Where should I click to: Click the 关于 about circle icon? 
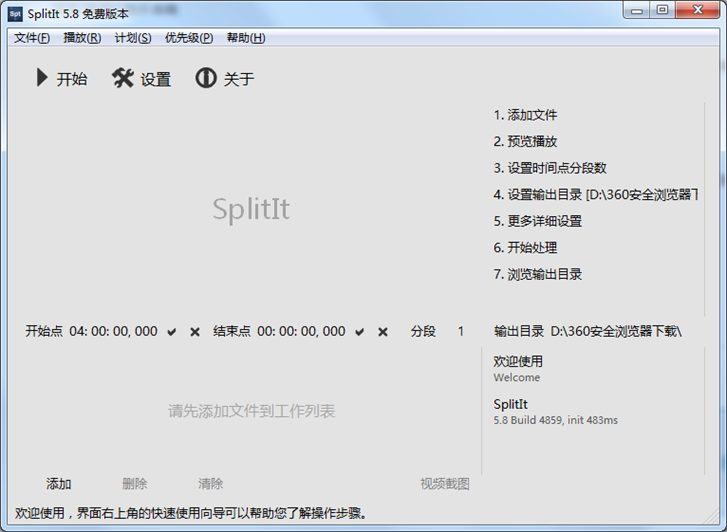206,78
